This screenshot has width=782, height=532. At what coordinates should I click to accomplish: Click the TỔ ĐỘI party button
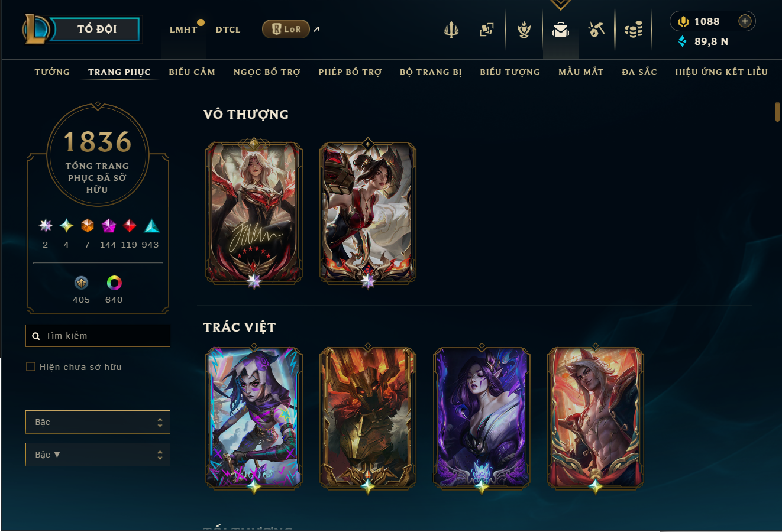point(96,29)
